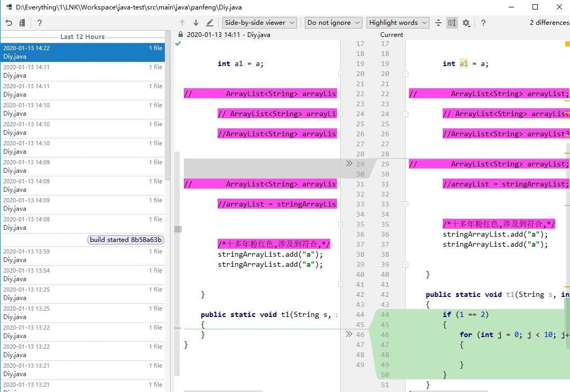Click the yellow warning marker in error stripe
570x392 pixels.
567,44
